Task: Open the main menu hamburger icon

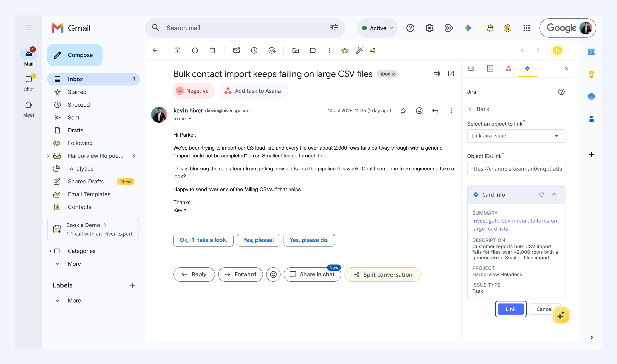Action: click(29, 28)
